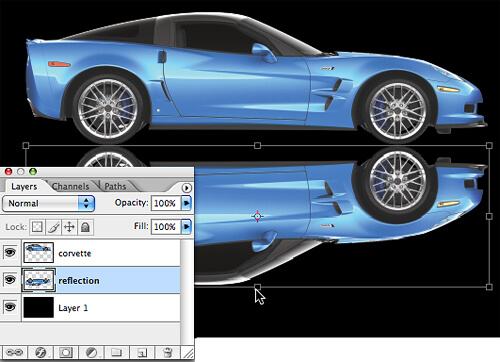500x362 pixels.
Task: Close the Layers panel red button
Action: 8,172
